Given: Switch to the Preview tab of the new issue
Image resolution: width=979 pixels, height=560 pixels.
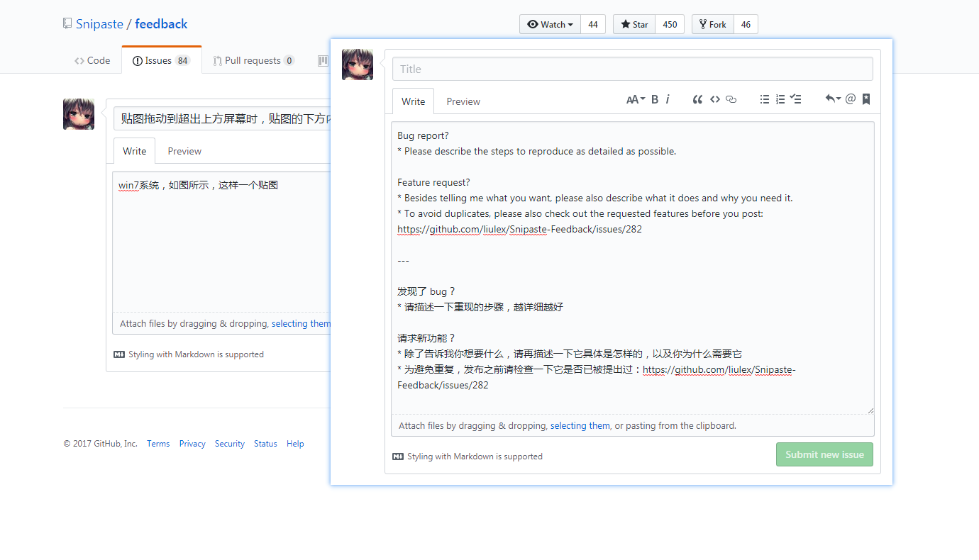Looking at the screenshot, I should pyautogui.click(x=463, y=101).
